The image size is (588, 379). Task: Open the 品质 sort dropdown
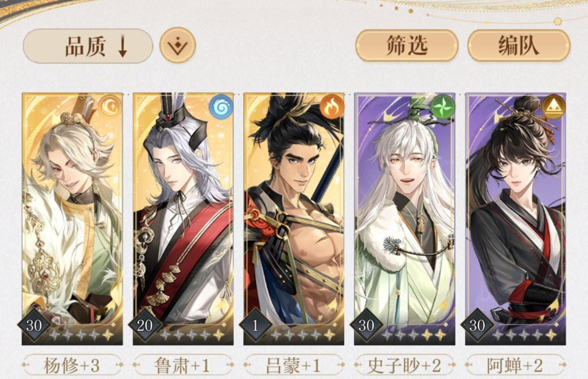pos(88,46)
